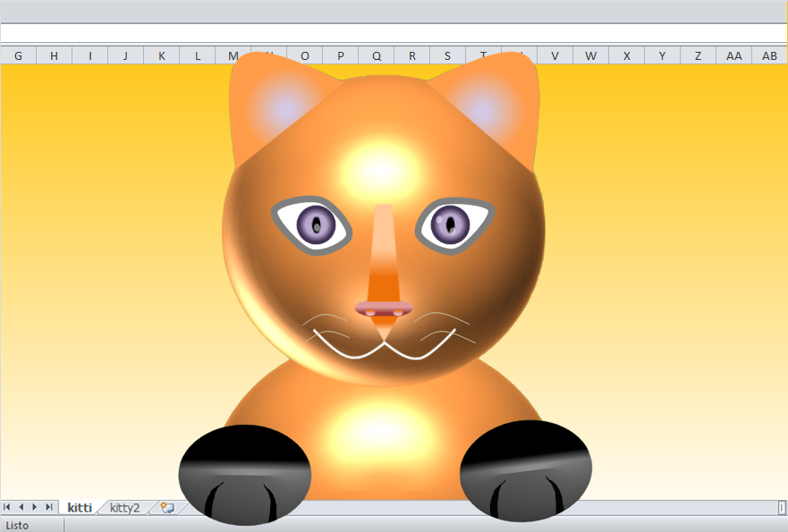The height and width of the screenshot is (532, 788).
Task: Click the previous sheet navigation arrow
Action: (21, 507)
